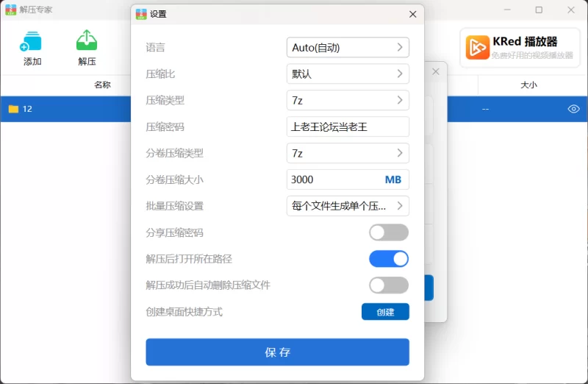The width and height of the screenshot is (588, 384).
Task: Expand the 分卷压缩类型 7z dropdown
Action: [348, 153]
